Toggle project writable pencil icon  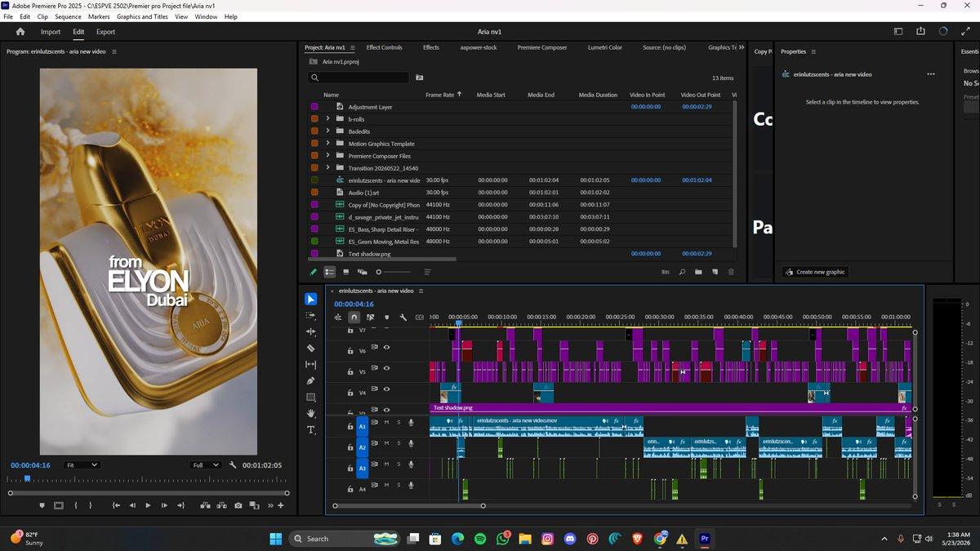pos(313,272)
